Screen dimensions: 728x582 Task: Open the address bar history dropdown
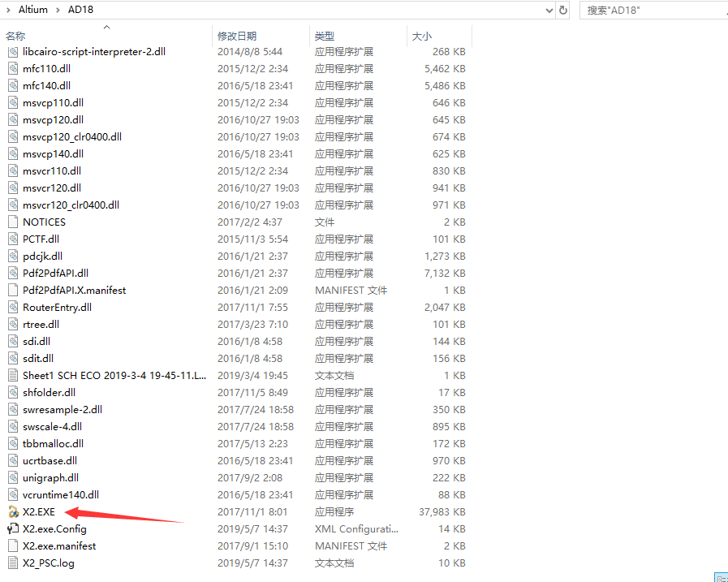tap(548, 11)
